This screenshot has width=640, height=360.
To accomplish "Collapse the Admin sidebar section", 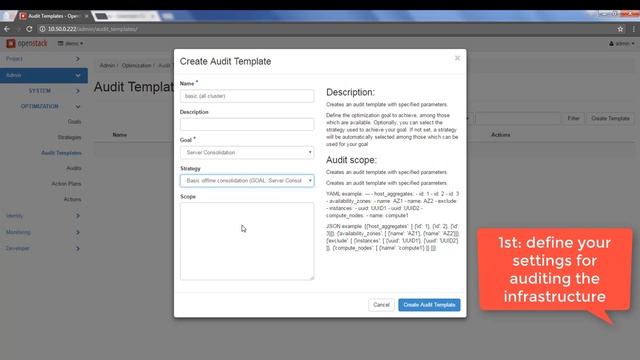I will coord(44,75).
